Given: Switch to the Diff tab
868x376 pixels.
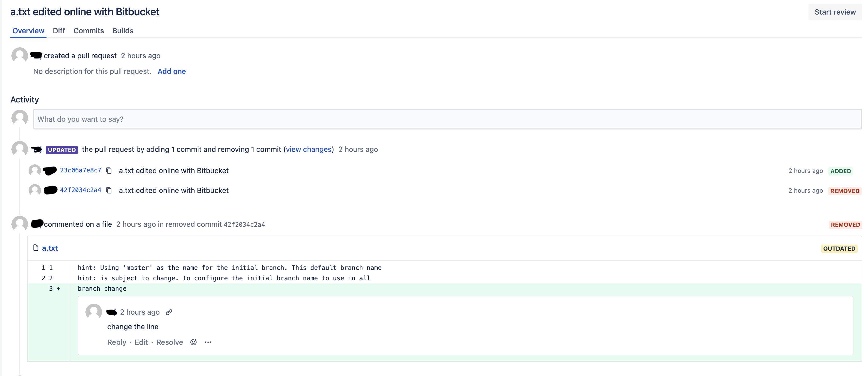Looking at the screenshot, I should point(59,31).
